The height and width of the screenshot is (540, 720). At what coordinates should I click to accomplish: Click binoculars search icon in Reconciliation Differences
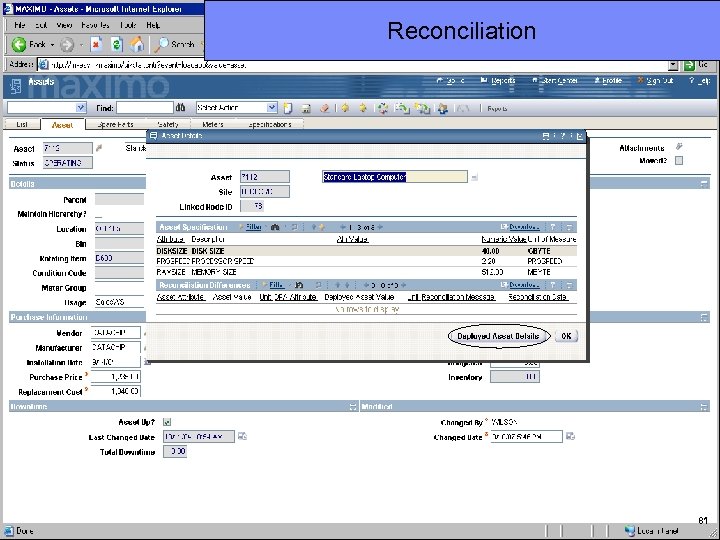click(299, 285)
